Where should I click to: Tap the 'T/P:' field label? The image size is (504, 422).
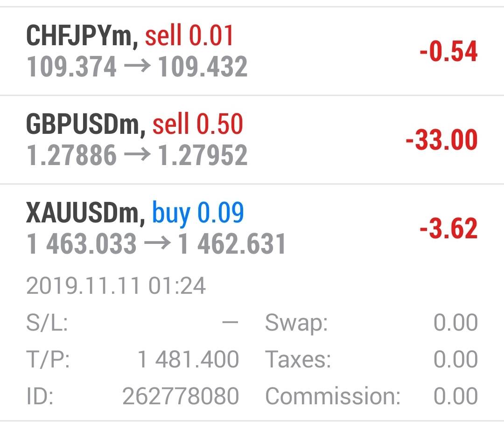pyautogui.click(x=48, y=360)
